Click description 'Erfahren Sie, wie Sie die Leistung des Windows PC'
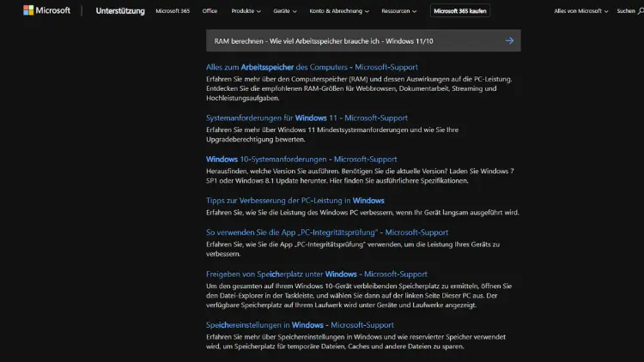The height and width of the screenshot is (362, 644). 362,213
